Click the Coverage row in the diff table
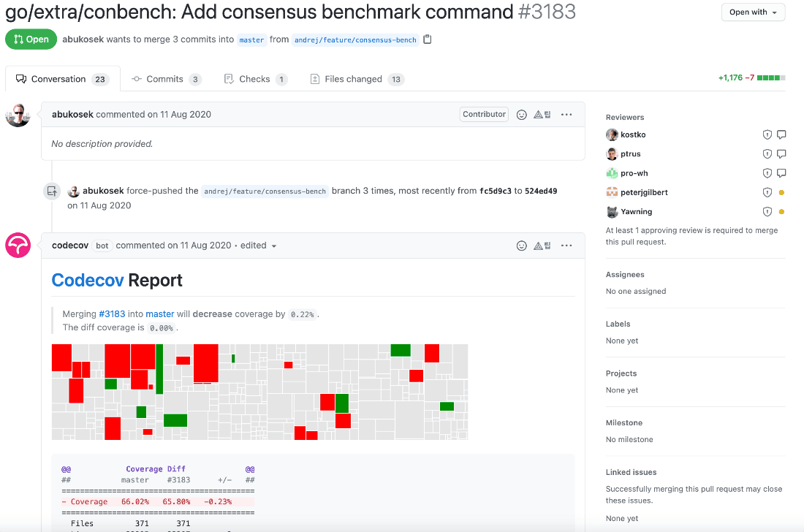804x532 pixels. (158, 502)
